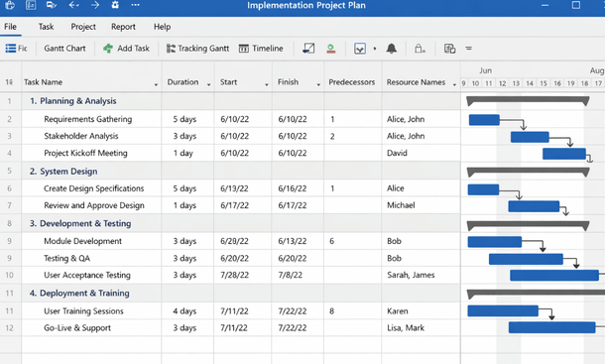The height and width of the screenshot is (364, 605).
Task: Click the screen share icon in title bar
Action: point(52,5)
